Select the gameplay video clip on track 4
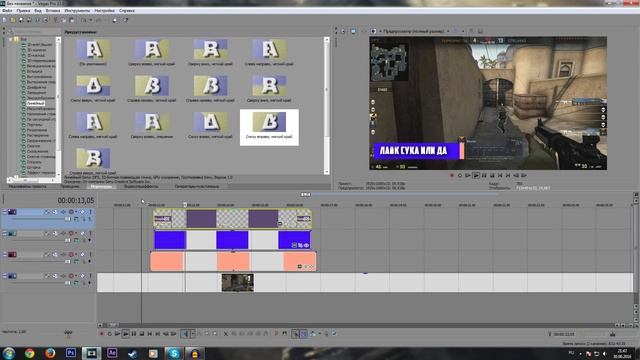 (x=238, y=283)
